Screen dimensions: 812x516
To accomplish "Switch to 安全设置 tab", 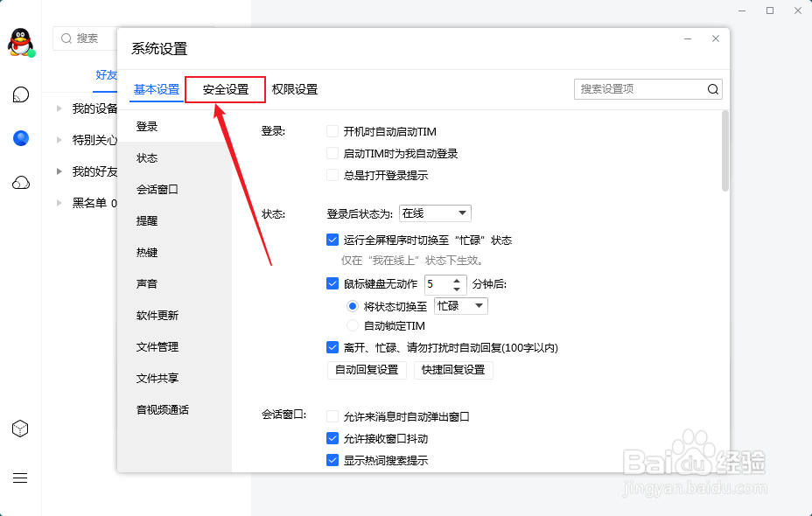I will pyautogui.click(x=225, y=89).
